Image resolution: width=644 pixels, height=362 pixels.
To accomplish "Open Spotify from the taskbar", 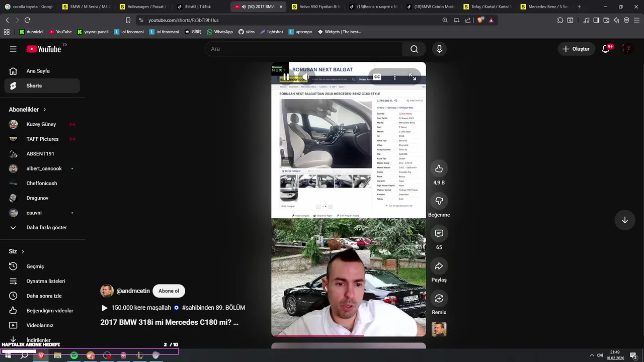I will click(74, 355).
